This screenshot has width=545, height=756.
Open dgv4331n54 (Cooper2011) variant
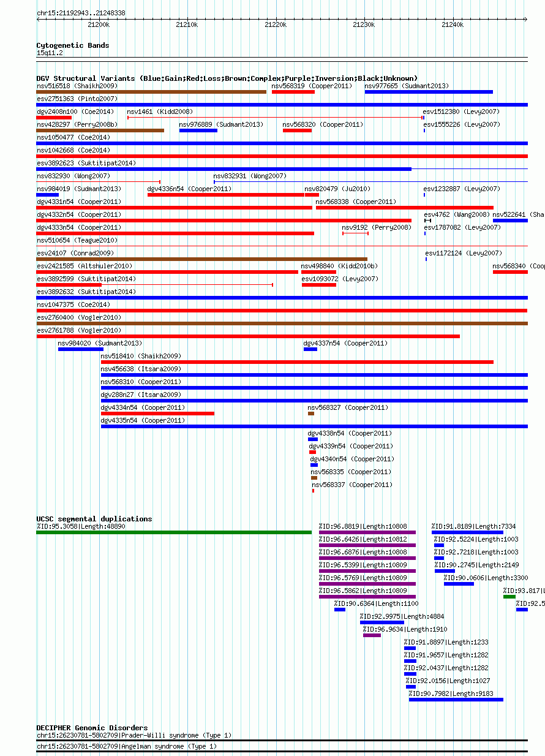[x=78, y=202]
